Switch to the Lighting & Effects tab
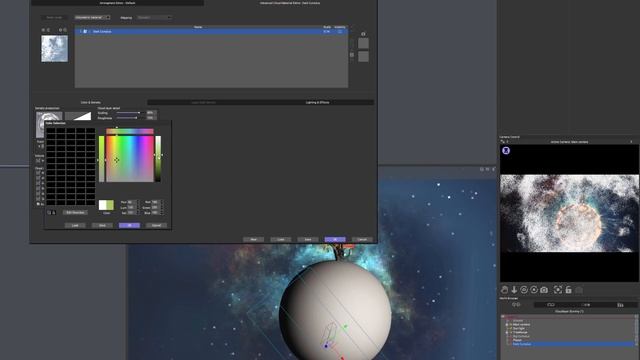640x360 pixels. tap(317, 102)
